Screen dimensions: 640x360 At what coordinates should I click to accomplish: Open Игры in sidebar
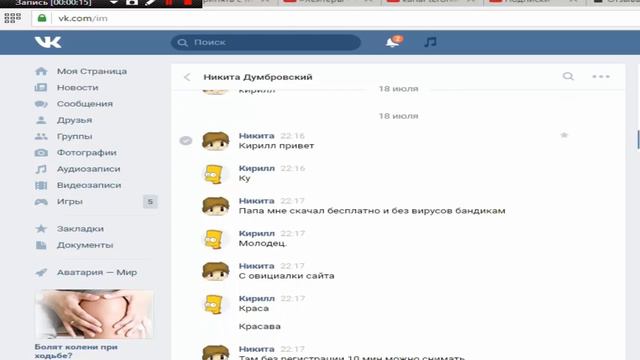[x=69, y=202]
